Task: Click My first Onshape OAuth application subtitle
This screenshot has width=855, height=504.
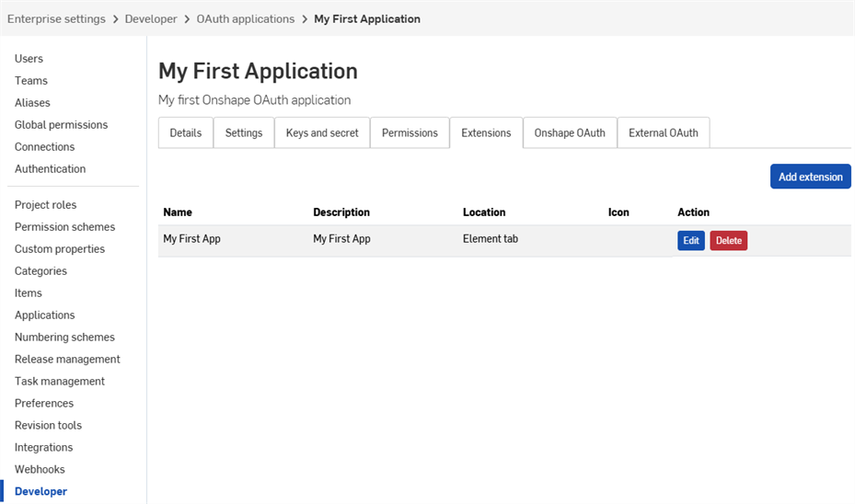Action: coord(255,100)
